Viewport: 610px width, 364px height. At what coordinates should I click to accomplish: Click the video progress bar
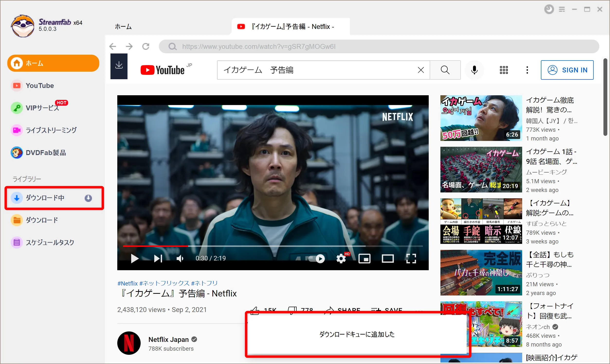[x=273, y=246]
